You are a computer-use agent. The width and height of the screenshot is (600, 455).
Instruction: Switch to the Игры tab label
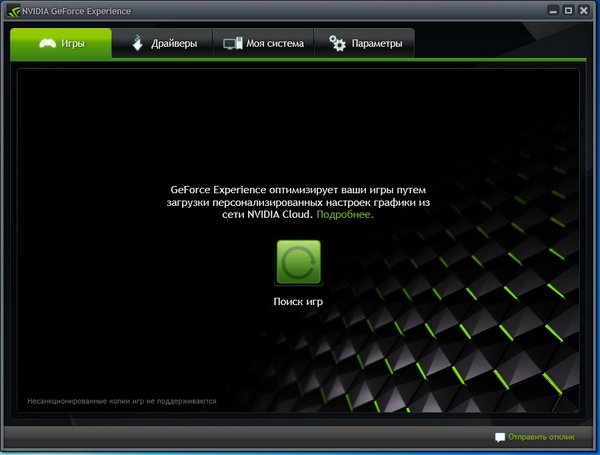73,44
